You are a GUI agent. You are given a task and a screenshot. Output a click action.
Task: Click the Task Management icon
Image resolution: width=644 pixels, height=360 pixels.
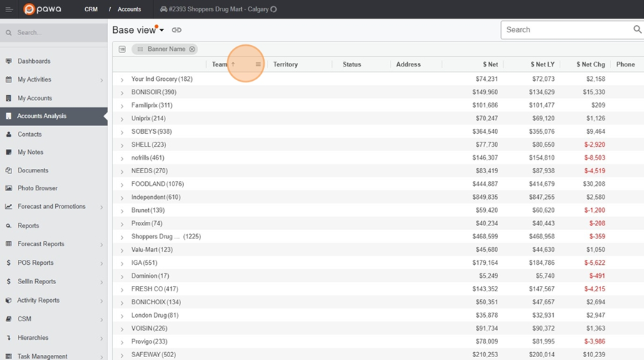point(9,356)
